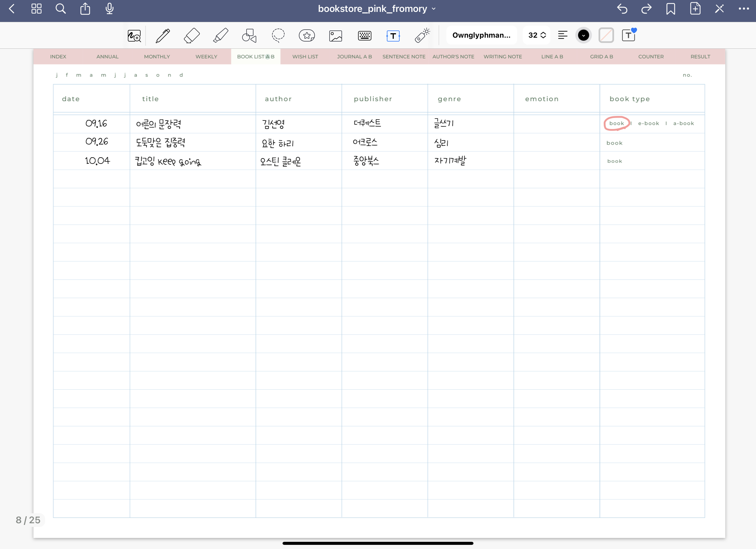This screenshot has height=549, width=756.
Task: Select the Highlighter tool
Action: click(220, 35)
